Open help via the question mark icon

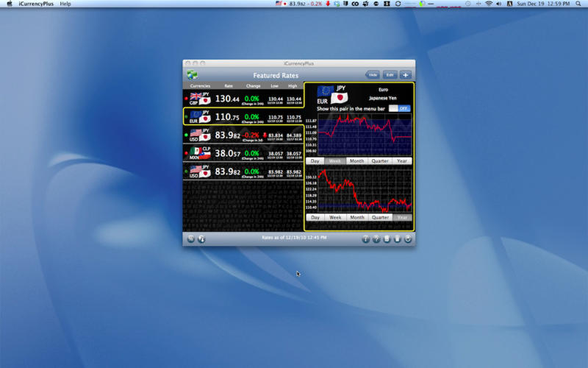point(376,238)
